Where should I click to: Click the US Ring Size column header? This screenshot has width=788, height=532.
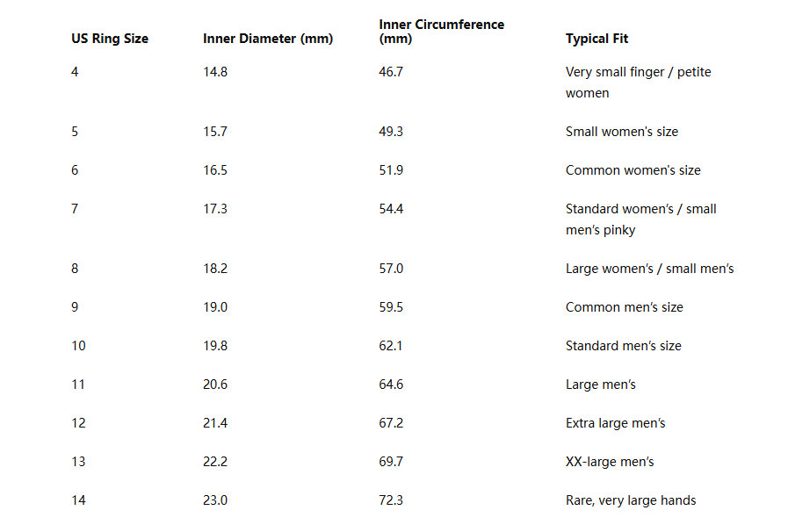[110, 39]
